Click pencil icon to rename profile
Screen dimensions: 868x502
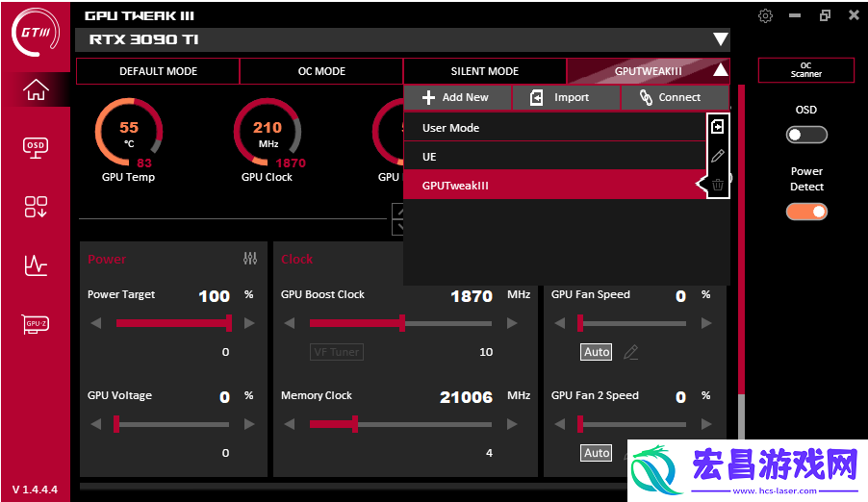(x=718, y=156)
